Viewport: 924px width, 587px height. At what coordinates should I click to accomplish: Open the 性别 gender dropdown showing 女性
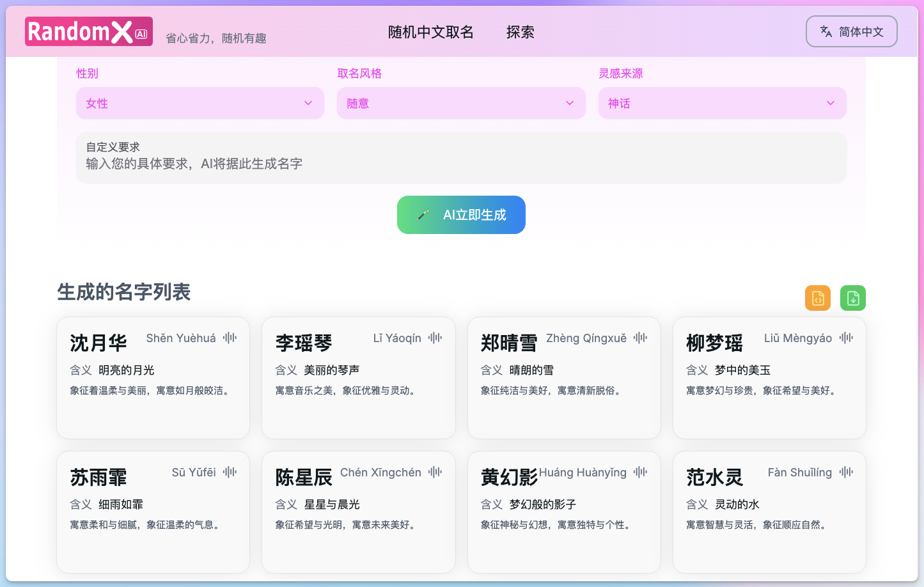200,103
